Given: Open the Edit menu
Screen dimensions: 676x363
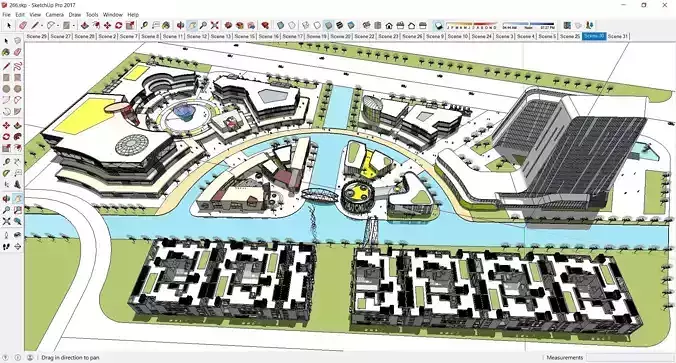Looking at the screenshot, I should 20,15.
